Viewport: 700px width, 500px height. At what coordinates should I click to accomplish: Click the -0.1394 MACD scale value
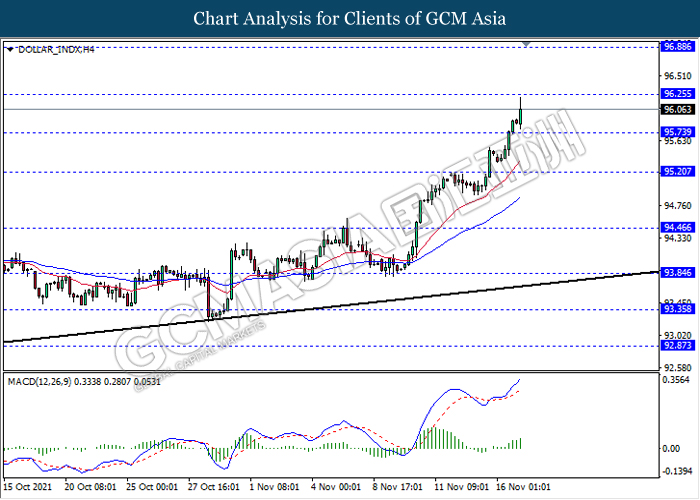[x=677, y=470]
